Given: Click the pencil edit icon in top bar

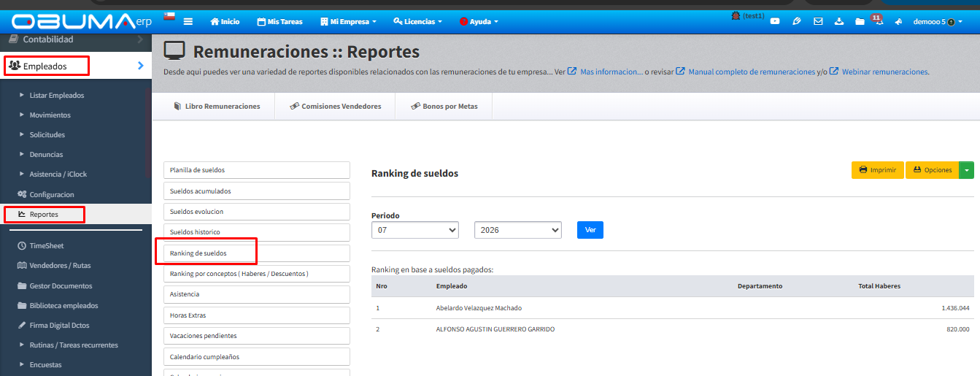Looking at the screenshot, I should point(797,22).
